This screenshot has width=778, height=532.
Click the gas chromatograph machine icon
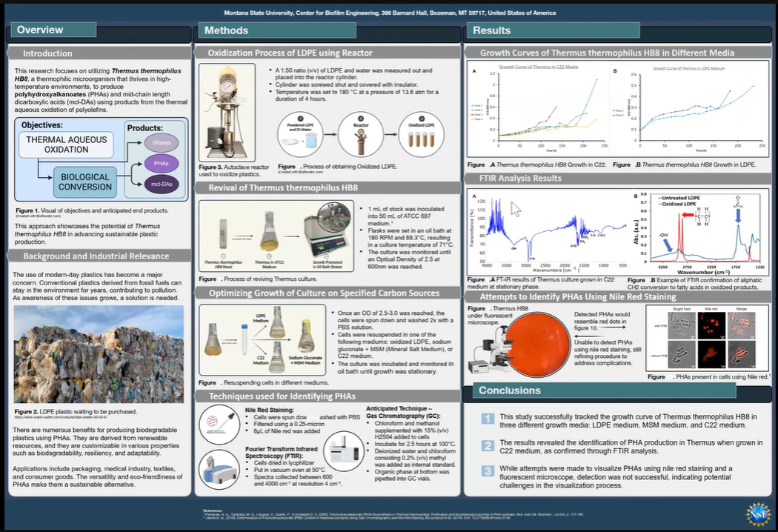click(x=344, y=450)
